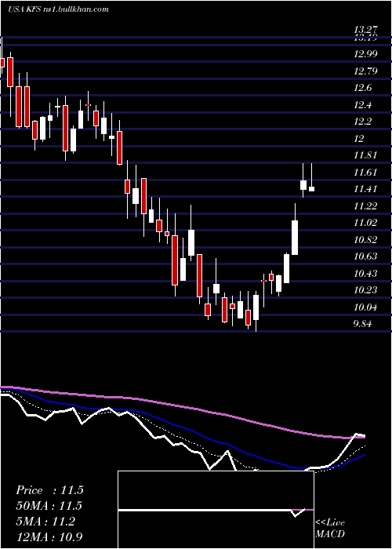This screenshot has height=549, width=392.
Task: Select the 9.84 price axis label
Action: (362, 324)
